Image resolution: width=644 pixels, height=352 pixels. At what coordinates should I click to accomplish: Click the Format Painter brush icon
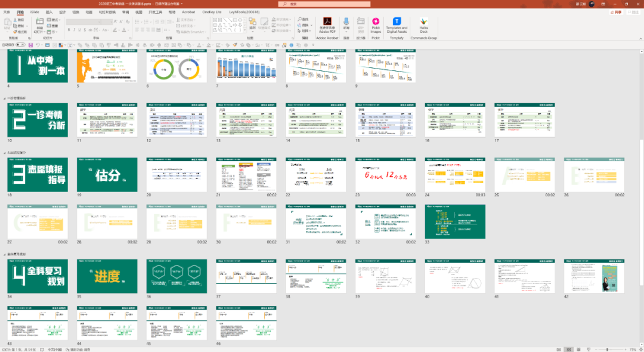[16, 32]
